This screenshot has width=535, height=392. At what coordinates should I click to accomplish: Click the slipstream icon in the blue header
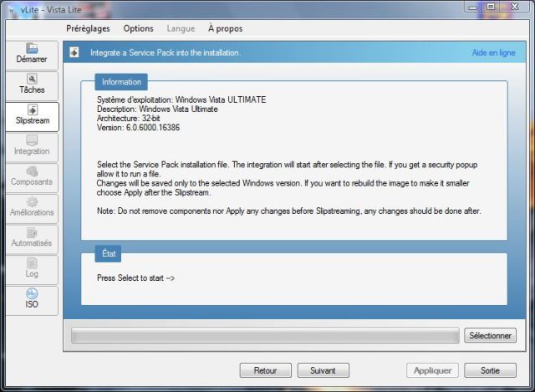[74, 53]
